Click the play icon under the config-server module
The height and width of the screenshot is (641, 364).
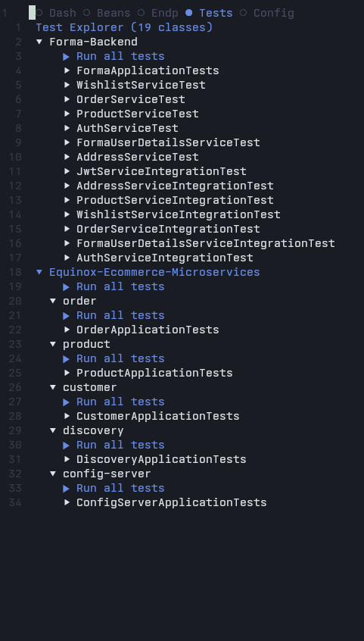coord(66,489)
